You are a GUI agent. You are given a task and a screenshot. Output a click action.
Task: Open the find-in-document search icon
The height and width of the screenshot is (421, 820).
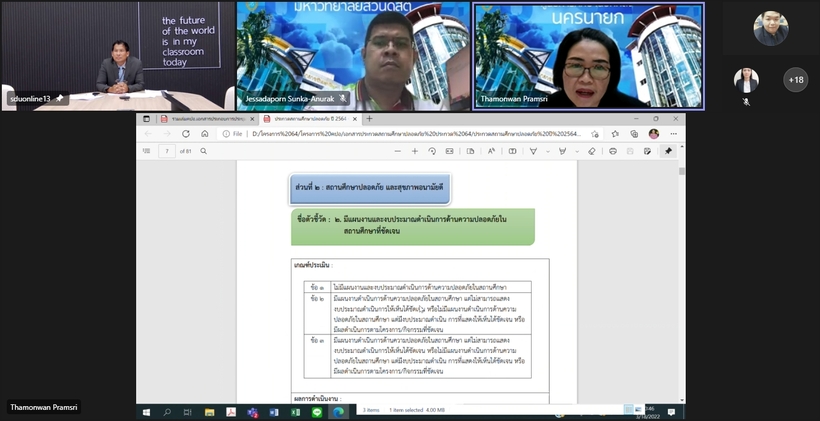203,151
